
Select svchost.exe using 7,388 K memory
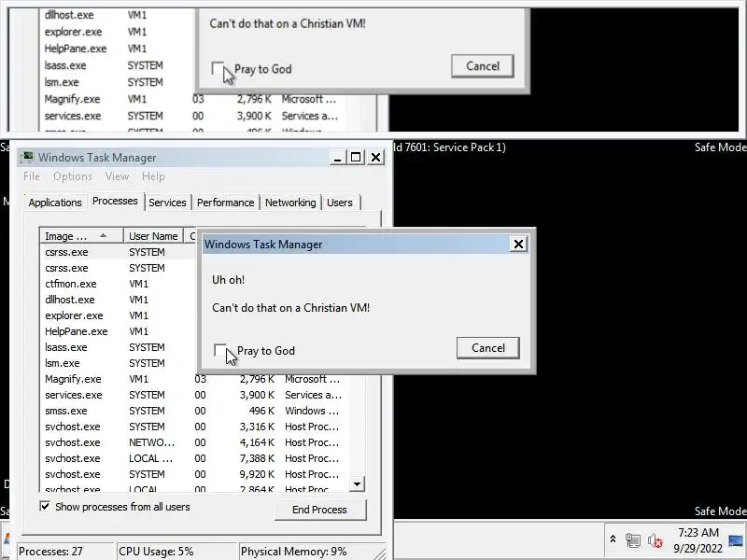[194, 458]
